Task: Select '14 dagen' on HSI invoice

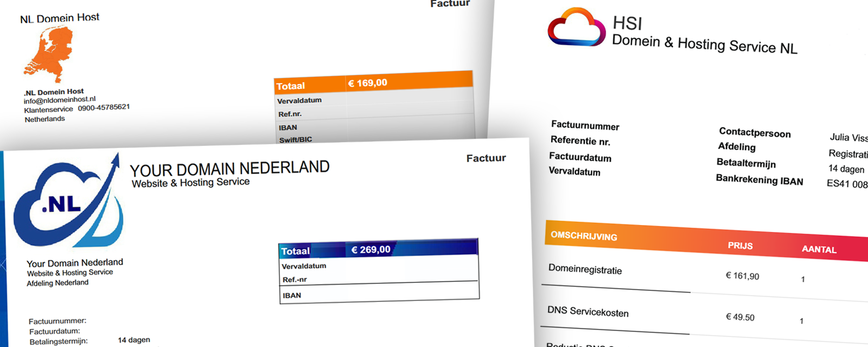Action: pyautogui.click(x=846, y=169)
